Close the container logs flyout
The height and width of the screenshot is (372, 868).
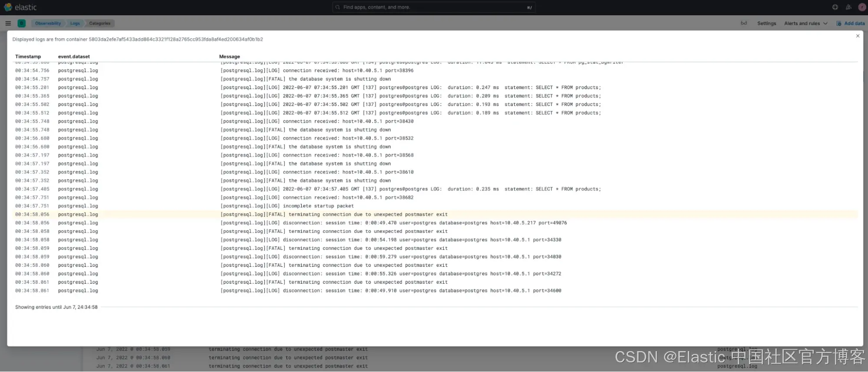coord(858,36)
